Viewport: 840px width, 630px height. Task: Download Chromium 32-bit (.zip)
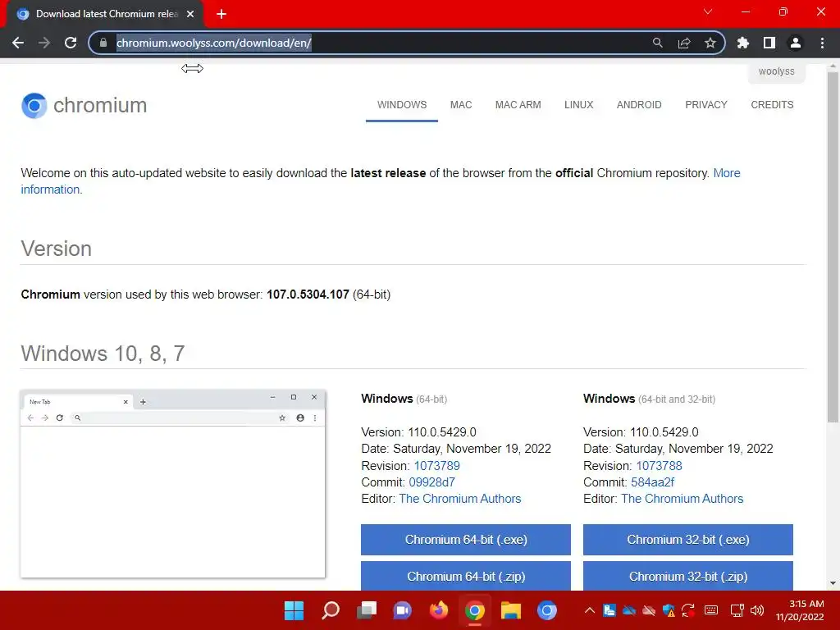click(688, 576)
